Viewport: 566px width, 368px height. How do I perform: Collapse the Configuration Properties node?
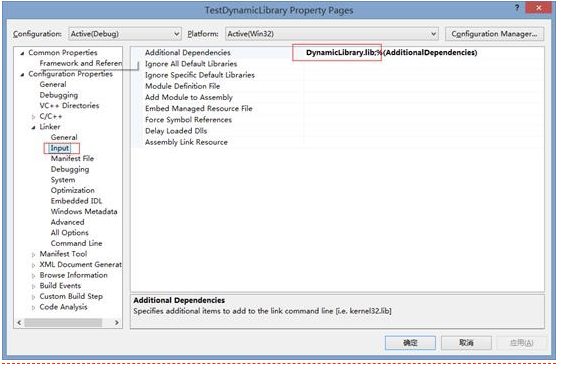[x=22, y=74]
